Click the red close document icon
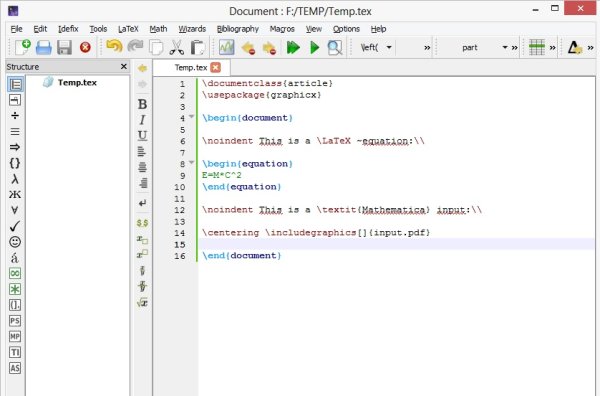 [x=85, y=47]
